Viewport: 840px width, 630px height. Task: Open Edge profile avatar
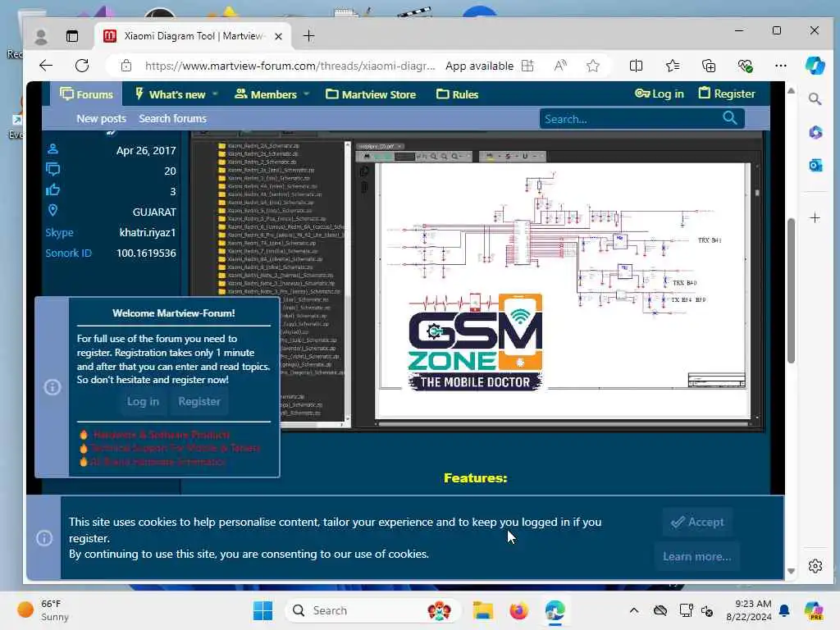[41, 36]
